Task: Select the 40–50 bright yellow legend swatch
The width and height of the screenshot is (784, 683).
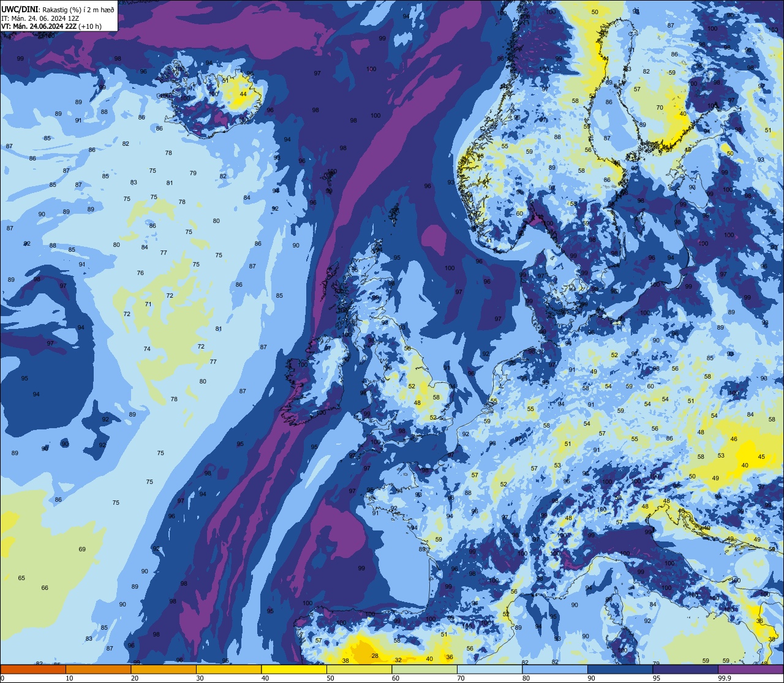Action: pyautogui.click(x=294, y=669)
